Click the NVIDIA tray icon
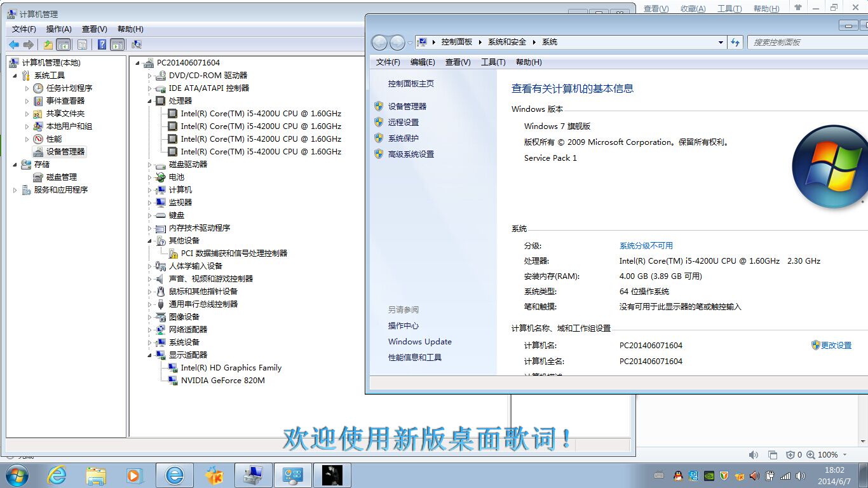 (709, 475)
